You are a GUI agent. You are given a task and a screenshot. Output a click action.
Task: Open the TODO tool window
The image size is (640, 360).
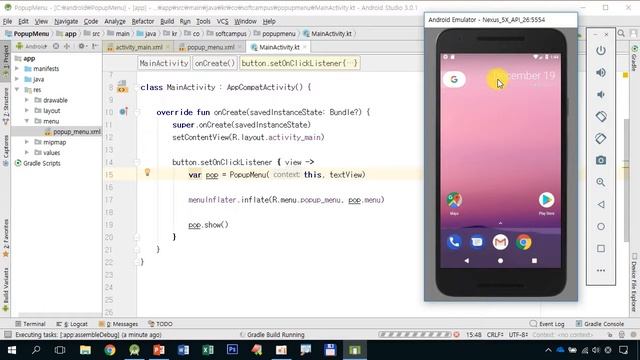pos(160,324)
